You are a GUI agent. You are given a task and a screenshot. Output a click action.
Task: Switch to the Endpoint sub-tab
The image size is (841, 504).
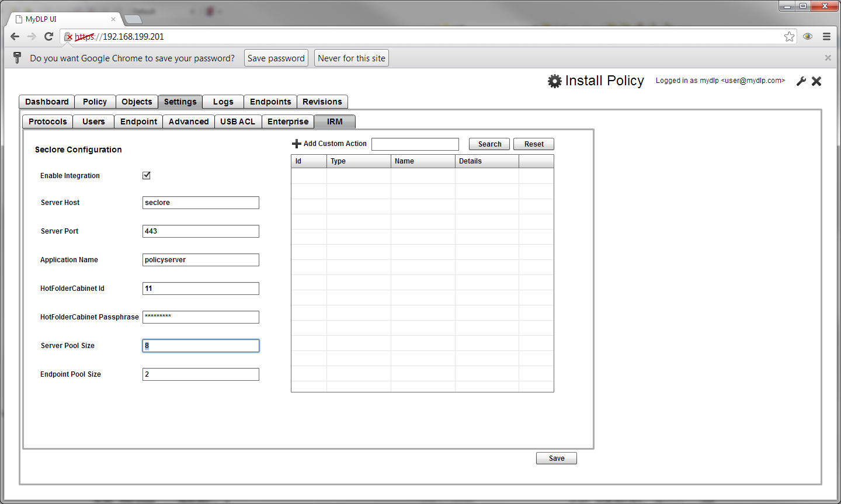(138, 121)
